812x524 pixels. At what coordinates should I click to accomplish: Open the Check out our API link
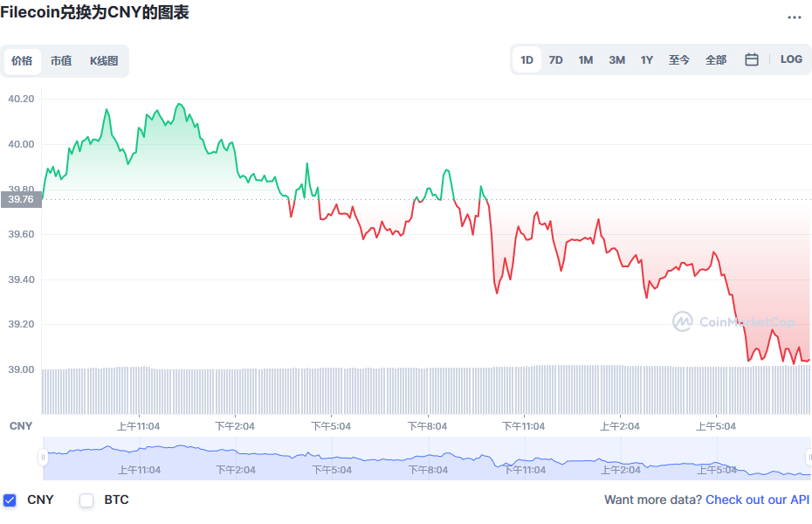[757, 500]
